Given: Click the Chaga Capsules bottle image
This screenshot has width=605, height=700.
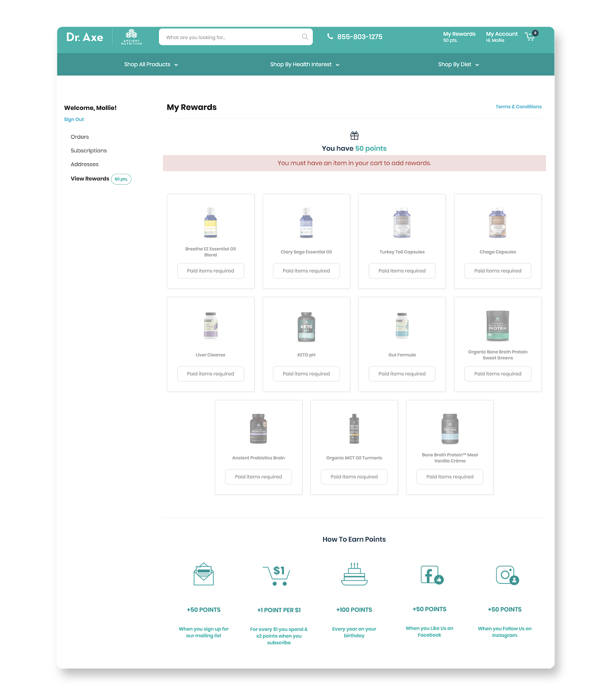Looking at the screenshot, I should point(498,223).
